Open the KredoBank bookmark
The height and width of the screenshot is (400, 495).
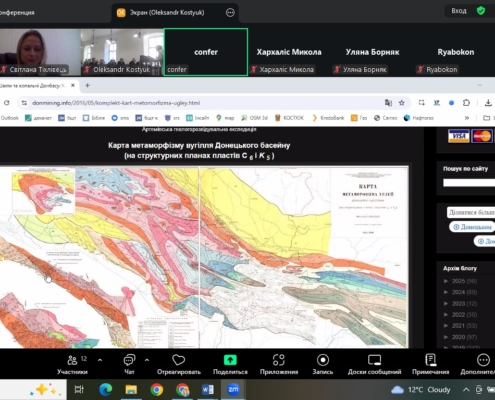[328, 118]
